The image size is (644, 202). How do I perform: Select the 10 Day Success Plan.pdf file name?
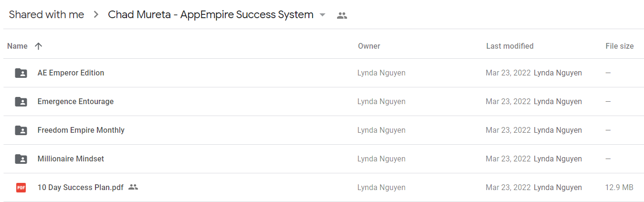pos(80,187)
